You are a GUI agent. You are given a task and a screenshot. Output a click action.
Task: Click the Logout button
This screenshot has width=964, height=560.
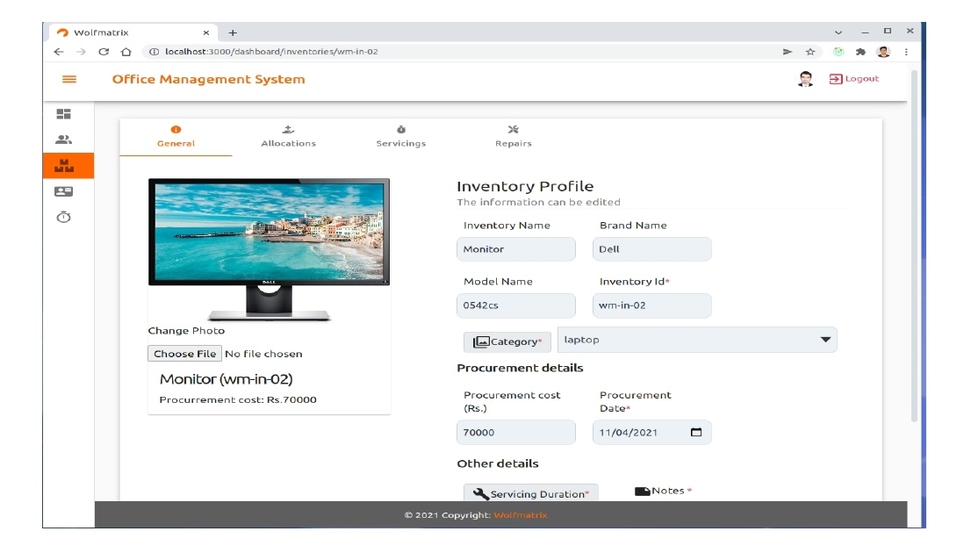(x=854, y=79)
